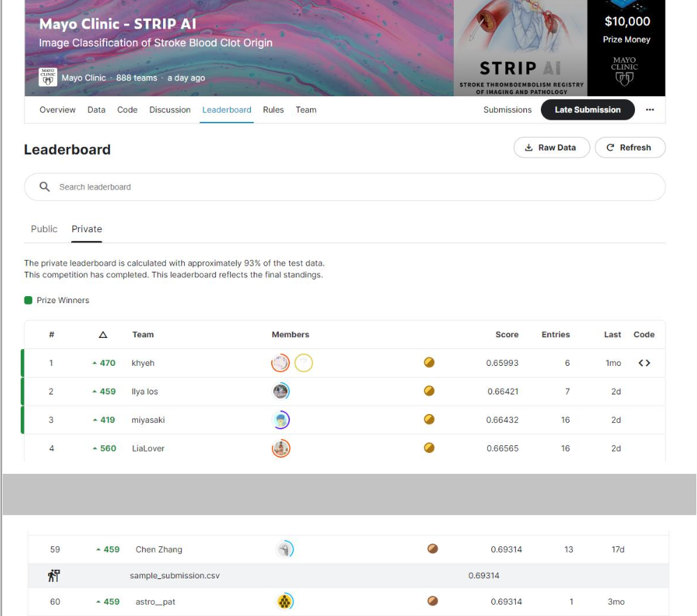697x616 pixels.
Task: Click the bronze medal in Chen Zhang's row
Action: (432, 549)
